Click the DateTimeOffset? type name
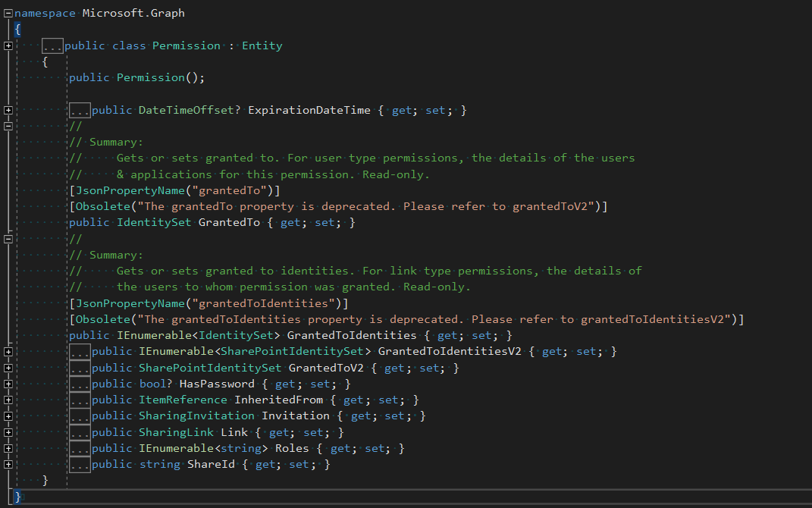The width and height of the screenshot is (812, 508). point(190,110)
